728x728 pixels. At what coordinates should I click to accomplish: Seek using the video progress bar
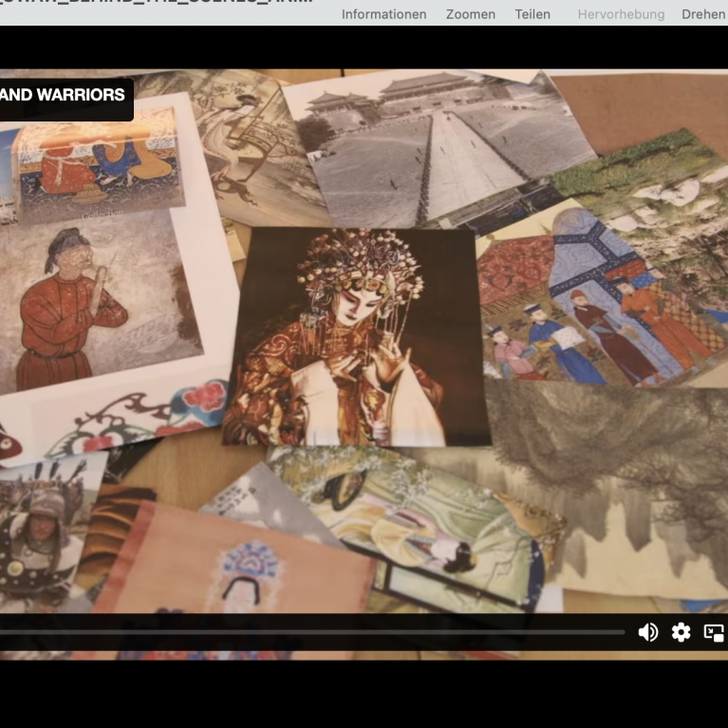pyautogui.click(x=313, y=632)
